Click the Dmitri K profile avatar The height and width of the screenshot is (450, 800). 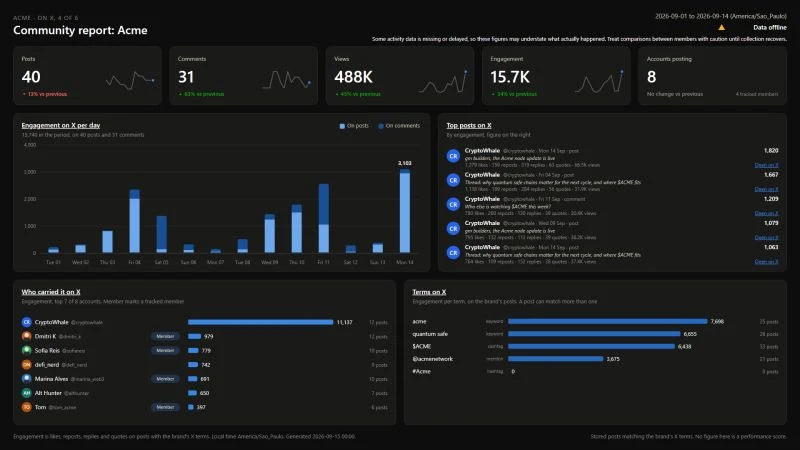[27, 336]
